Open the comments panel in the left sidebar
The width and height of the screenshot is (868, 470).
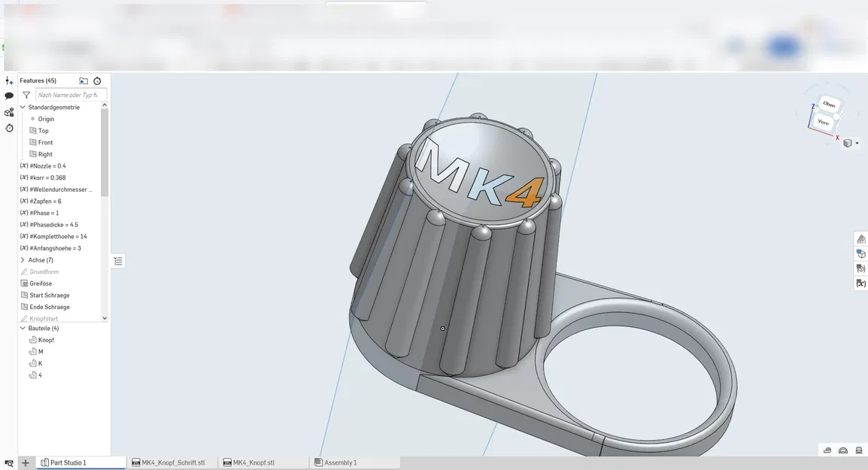9,95
